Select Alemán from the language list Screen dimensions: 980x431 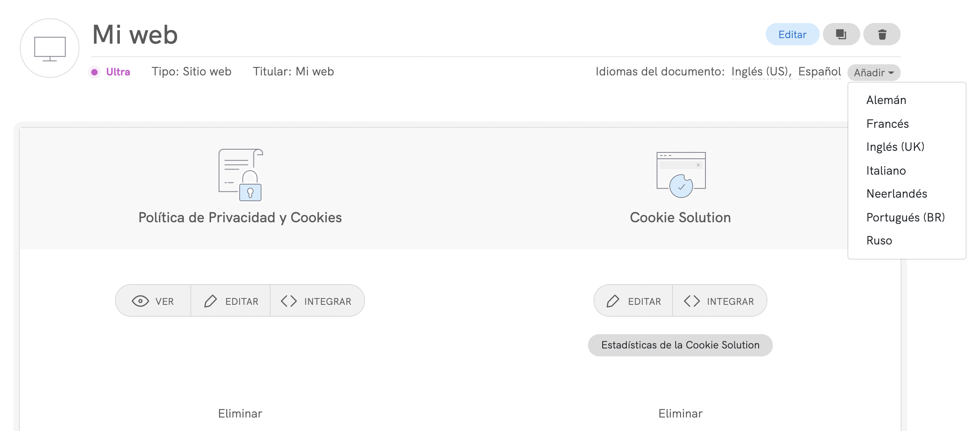point(886,100)
